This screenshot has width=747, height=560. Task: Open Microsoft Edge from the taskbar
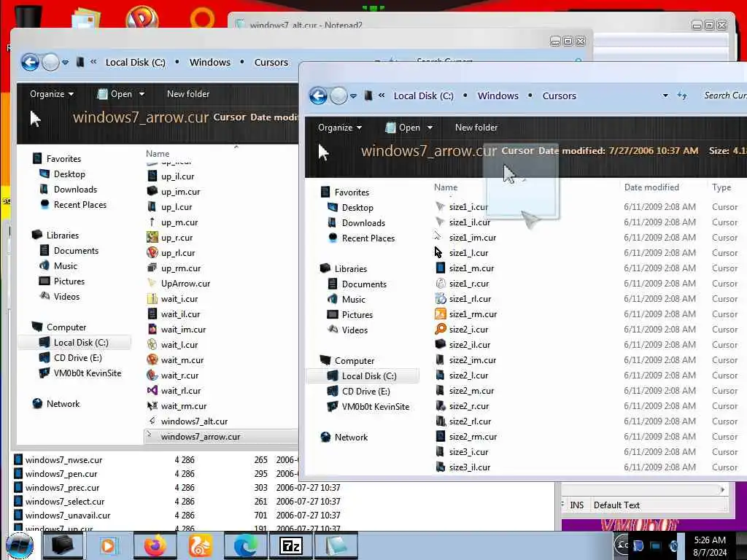pyautogui.click(x=245, y=545)
